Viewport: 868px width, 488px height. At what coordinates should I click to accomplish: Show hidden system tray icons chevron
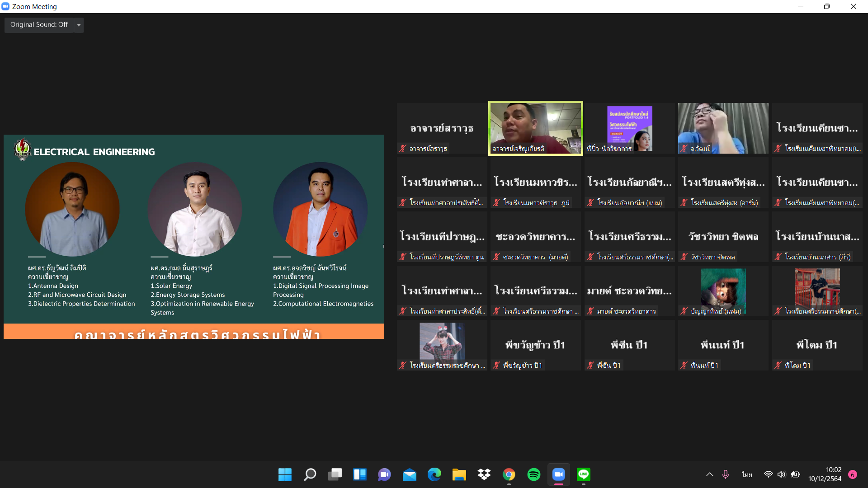pos(709,474)
